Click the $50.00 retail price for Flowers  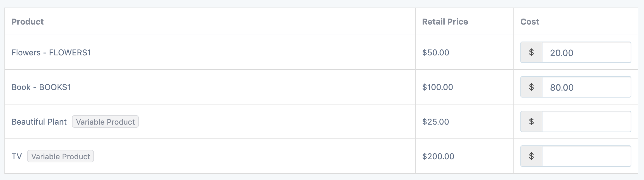(x=436, y=53)
